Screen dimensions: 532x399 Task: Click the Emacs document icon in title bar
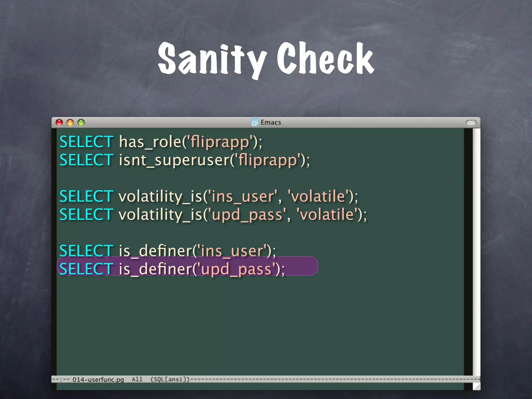tap(255, 122)
